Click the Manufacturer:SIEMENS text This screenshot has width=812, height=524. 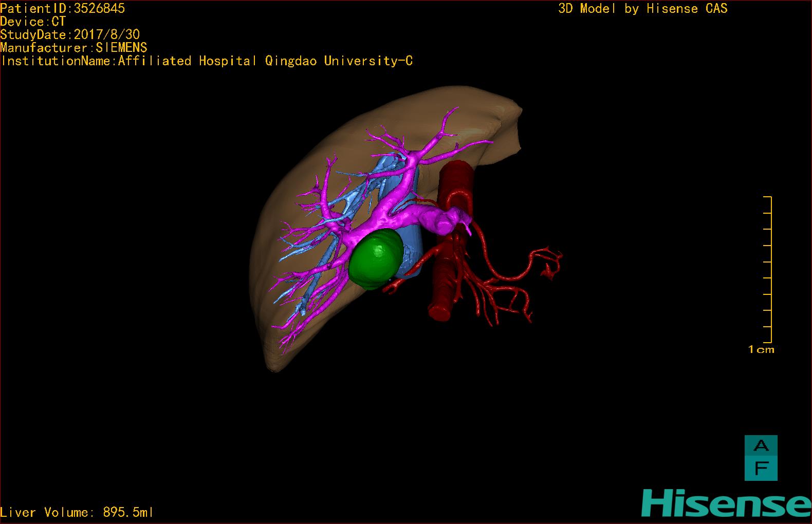(73, 48)
